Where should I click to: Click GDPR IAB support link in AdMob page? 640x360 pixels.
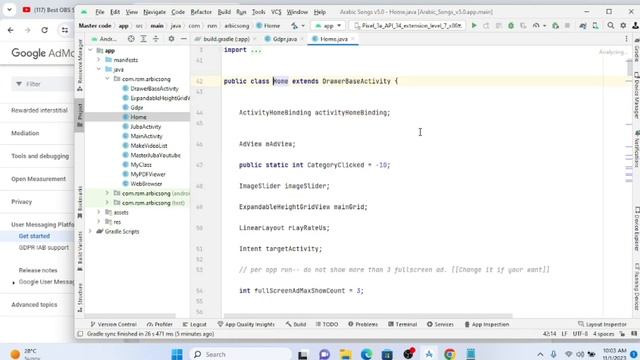44,248
